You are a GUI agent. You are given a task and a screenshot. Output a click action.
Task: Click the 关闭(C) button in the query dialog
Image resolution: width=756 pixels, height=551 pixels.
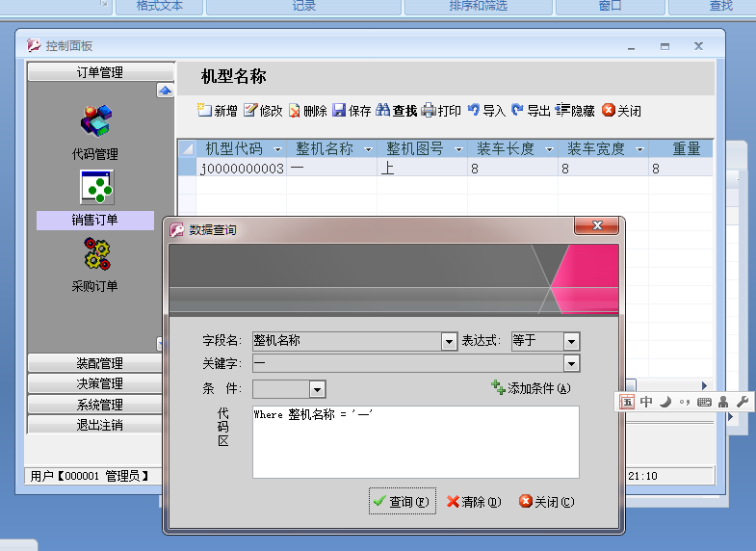[547, 502]
